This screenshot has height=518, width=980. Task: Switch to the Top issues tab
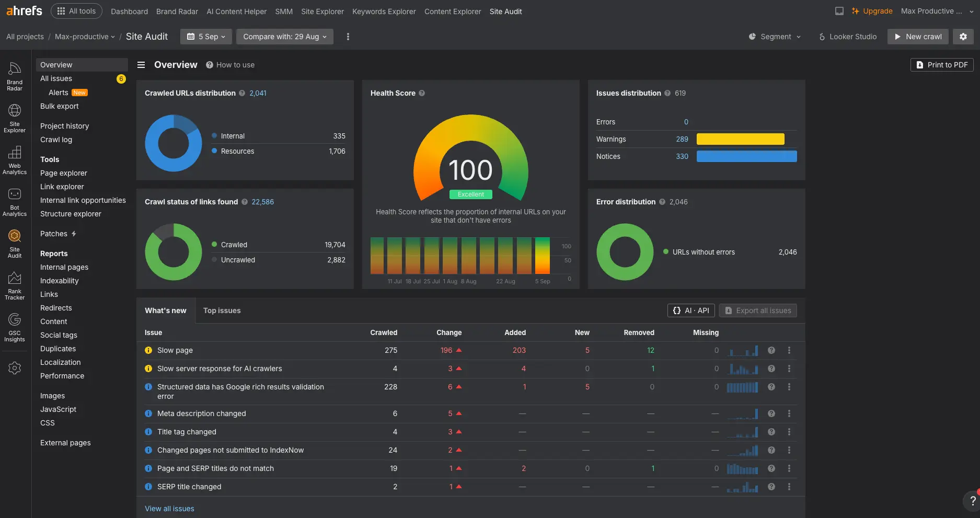(x=222, y=310)
